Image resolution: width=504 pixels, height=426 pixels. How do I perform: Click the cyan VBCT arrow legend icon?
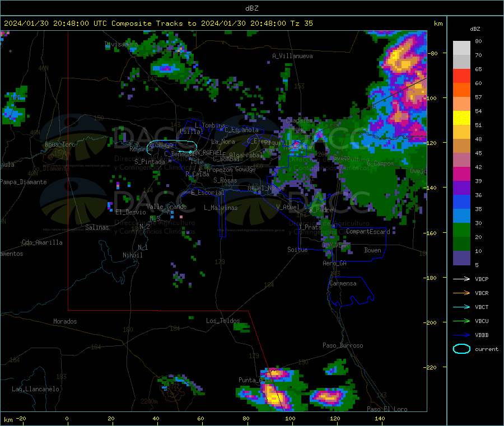pos(461,307)
